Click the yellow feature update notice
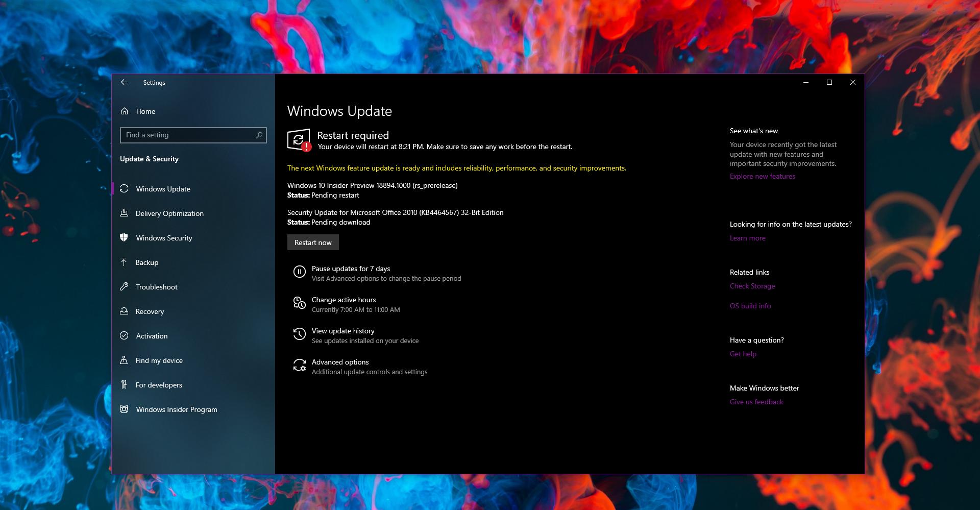980x510 pixels. (x=456, y=168)
